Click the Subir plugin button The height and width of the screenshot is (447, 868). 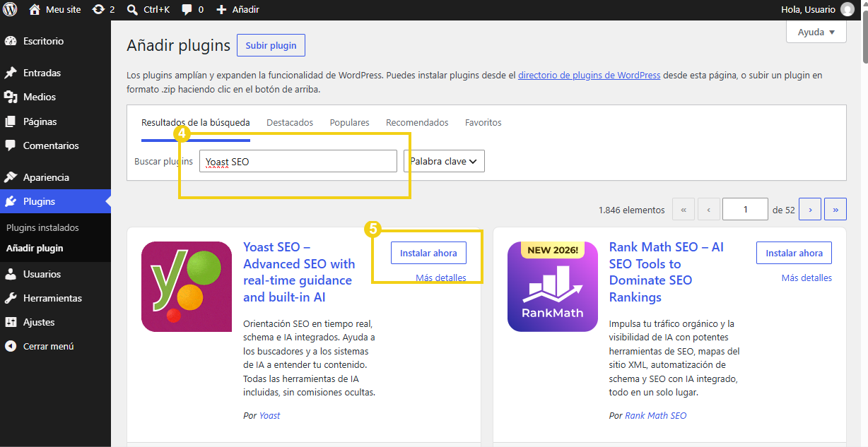tap(271, 45)
